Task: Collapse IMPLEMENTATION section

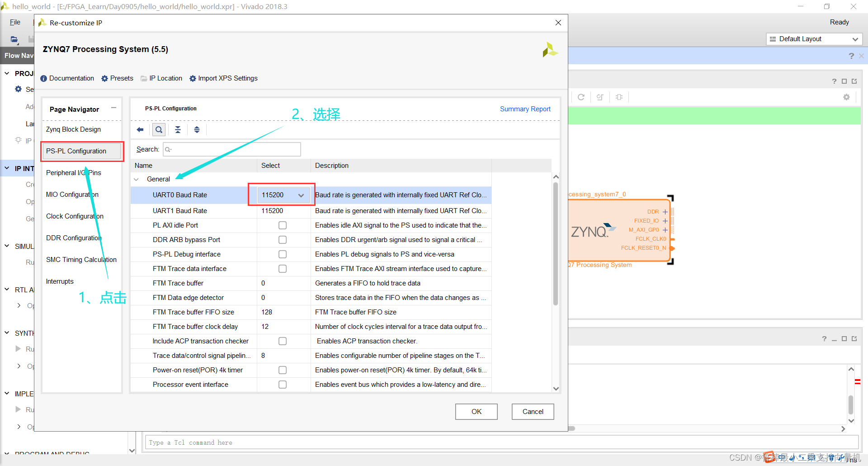Action: (x=7, y=394)
